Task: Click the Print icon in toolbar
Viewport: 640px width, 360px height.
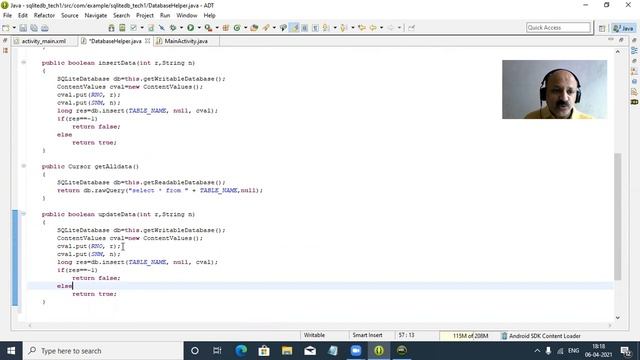Action: pos(44,28)
